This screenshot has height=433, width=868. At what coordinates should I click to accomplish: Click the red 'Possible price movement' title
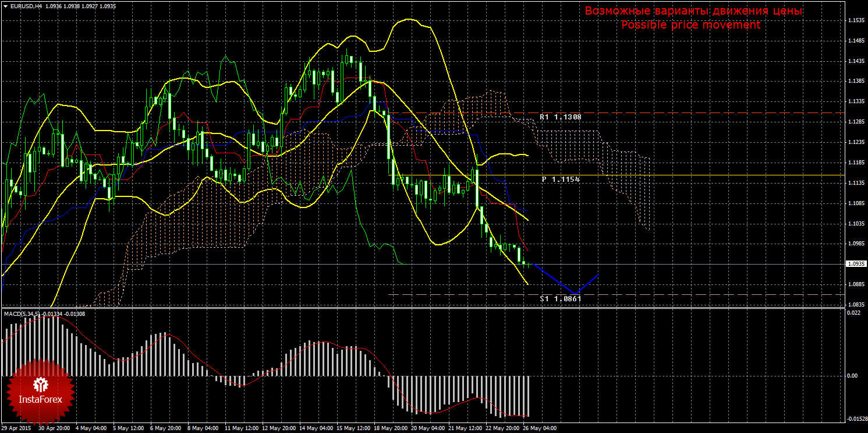[x=690, y=25]
